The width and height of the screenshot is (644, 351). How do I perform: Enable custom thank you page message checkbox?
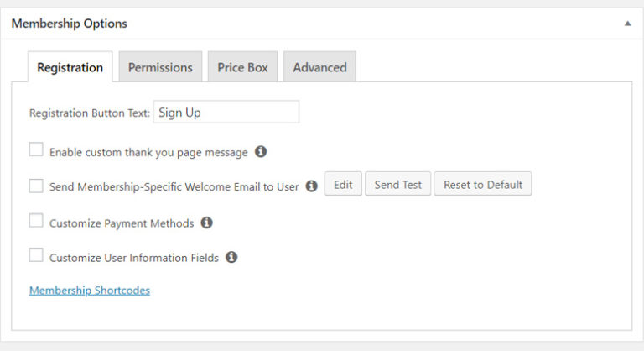point(36,150)
